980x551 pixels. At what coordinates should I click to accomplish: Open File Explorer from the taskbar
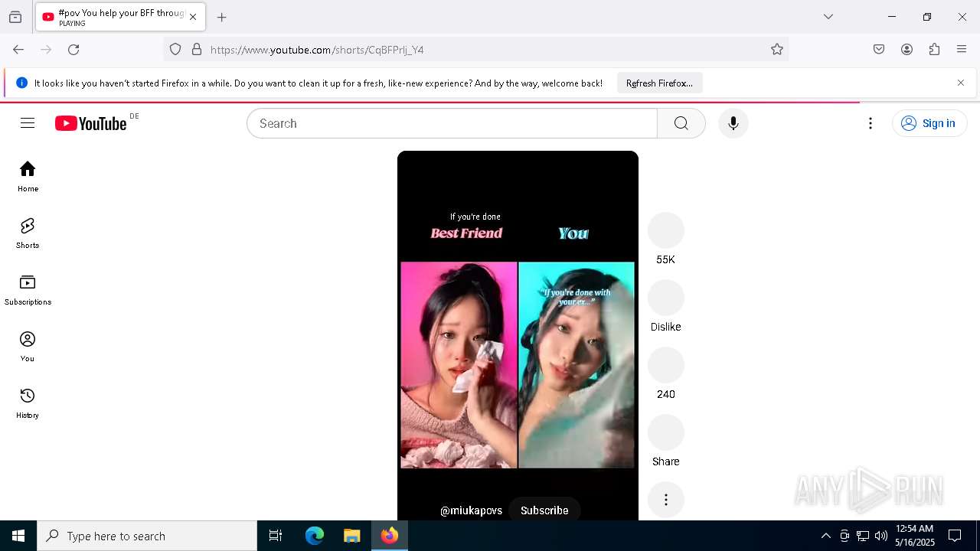tap(352, 536)
